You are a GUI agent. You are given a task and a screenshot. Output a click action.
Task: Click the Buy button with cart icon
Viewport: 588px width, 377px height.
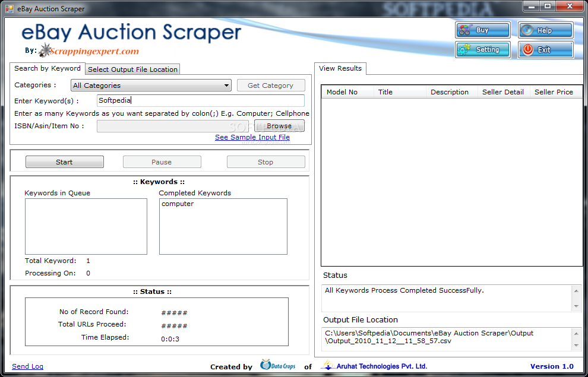[483, 30]
